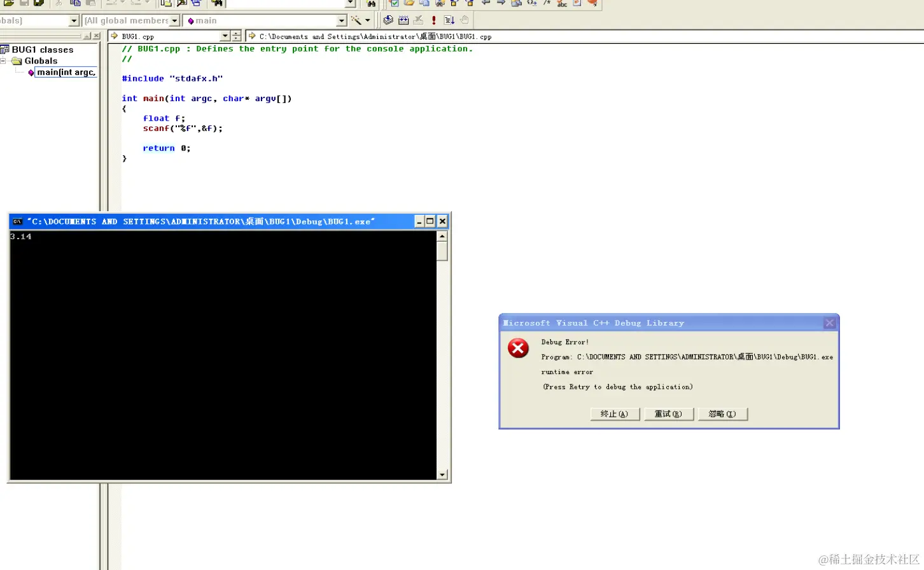Click the Build toolbar icon
924x570 pixels.
[x=403, y=20]
